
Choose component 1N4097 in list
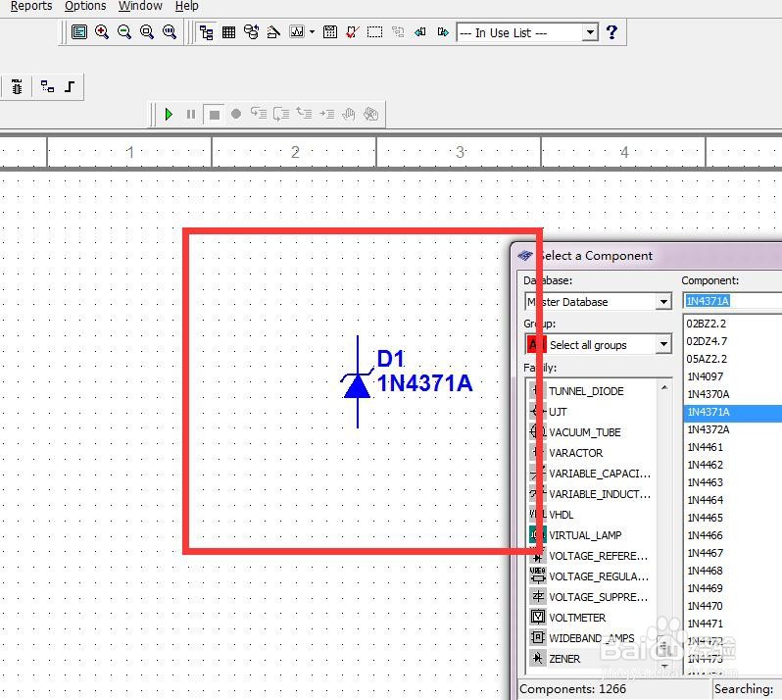pyautogui.click(x=705, y=376)
